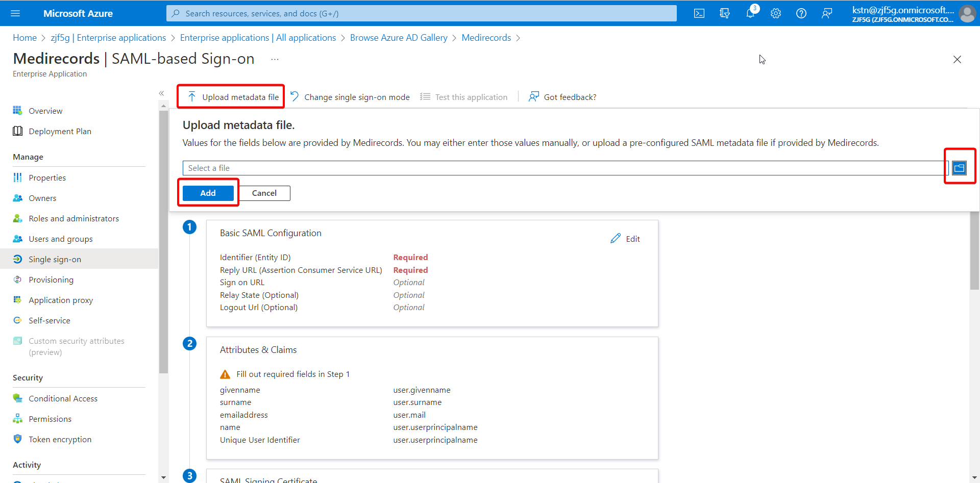Select Users and groups in sidebar
Viewport: 980px width, 483px height.
[x=60, y=239]
